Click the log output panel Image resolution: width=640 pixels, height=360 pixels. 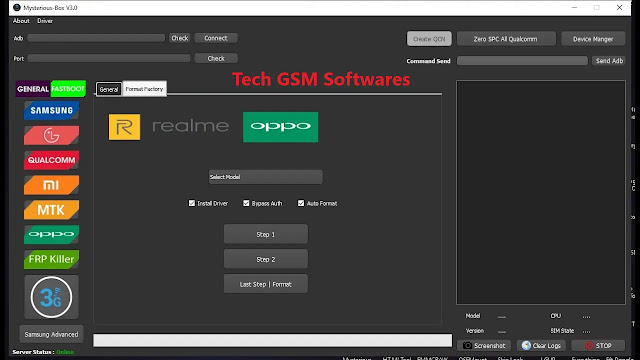coord(541,192)
